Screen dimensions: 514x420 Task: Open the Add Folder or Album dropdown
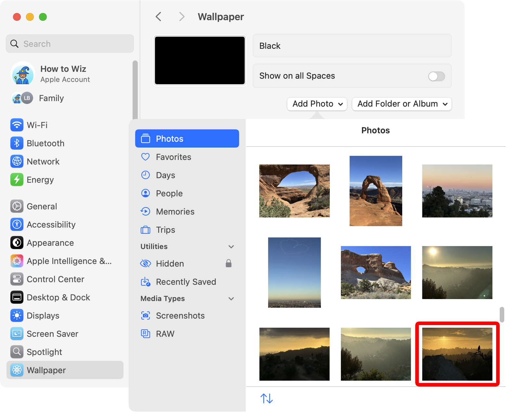point(402,104)
